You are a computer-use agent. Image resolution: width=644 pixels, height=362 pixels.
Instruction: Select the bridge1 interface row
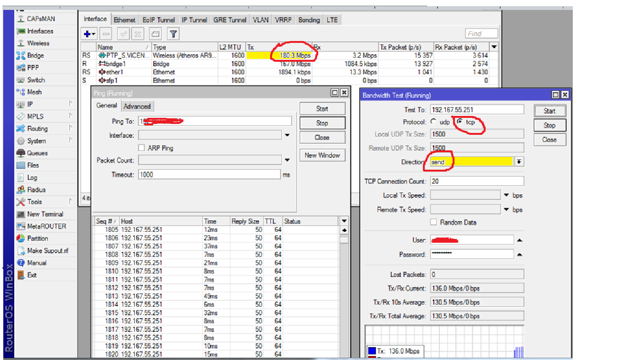(x=289, y=64)
